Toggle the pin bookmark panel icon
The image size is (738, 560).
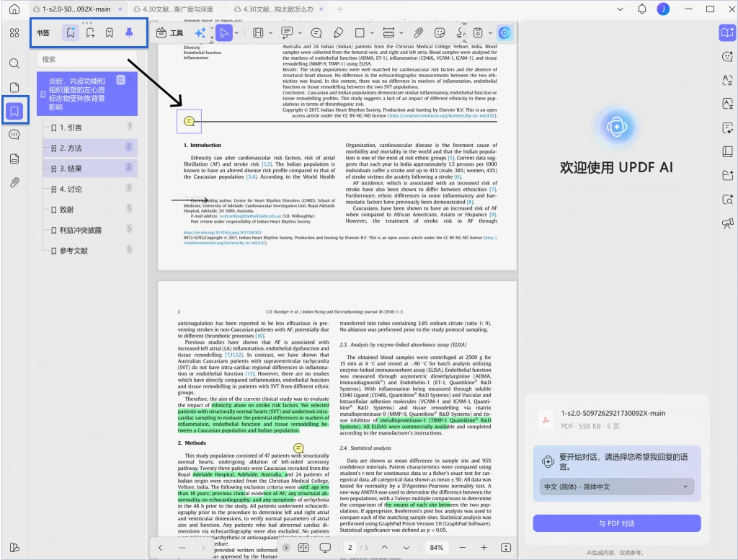point(129,32)
